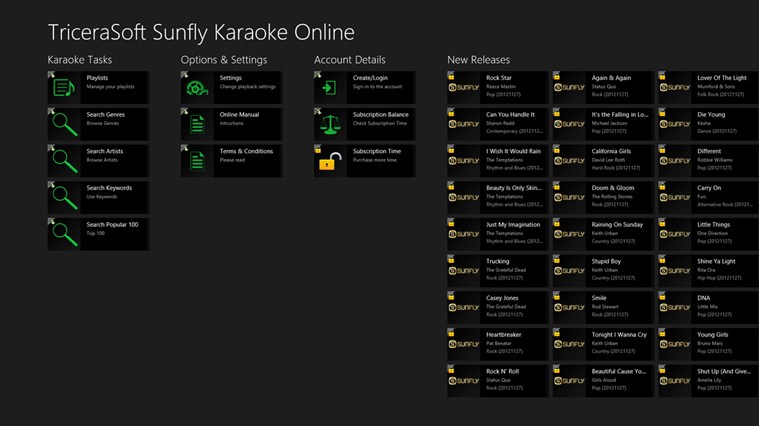Click the Search Keywords magnifier icon
The height and width of the screenshot is (426, 759).
tap(65, 198)
